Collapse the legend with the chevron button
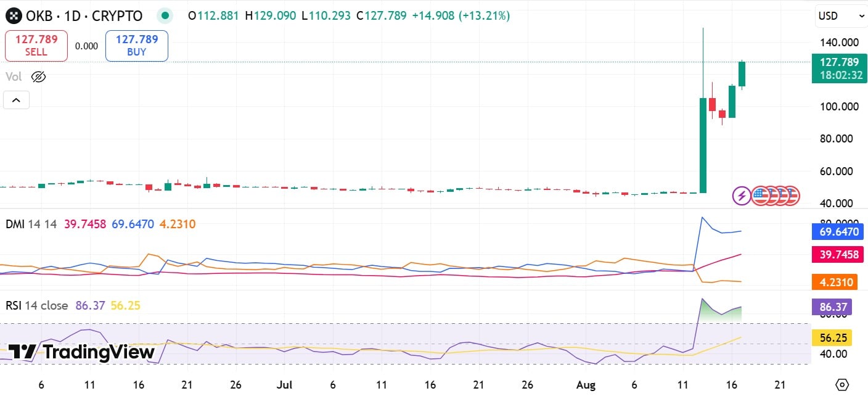 pyautogui.click(x=15, y=99)
